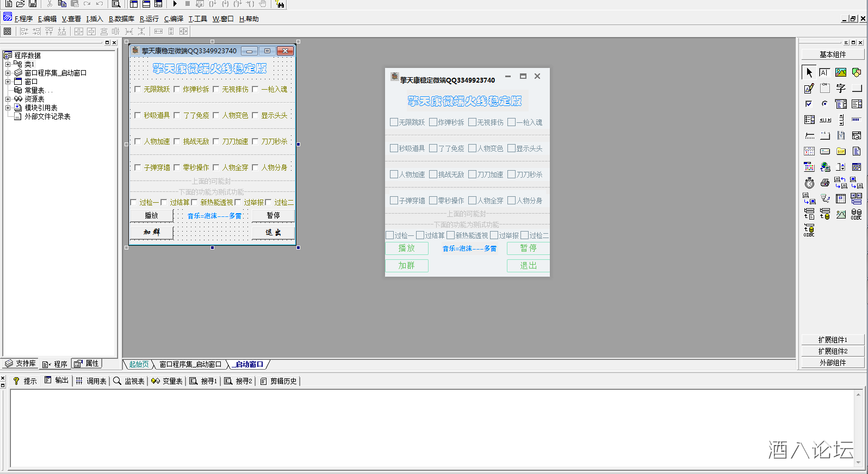Click the binoculars help-search toolbar icon
This screenshot has width=868, height=474.
(280, 4)
